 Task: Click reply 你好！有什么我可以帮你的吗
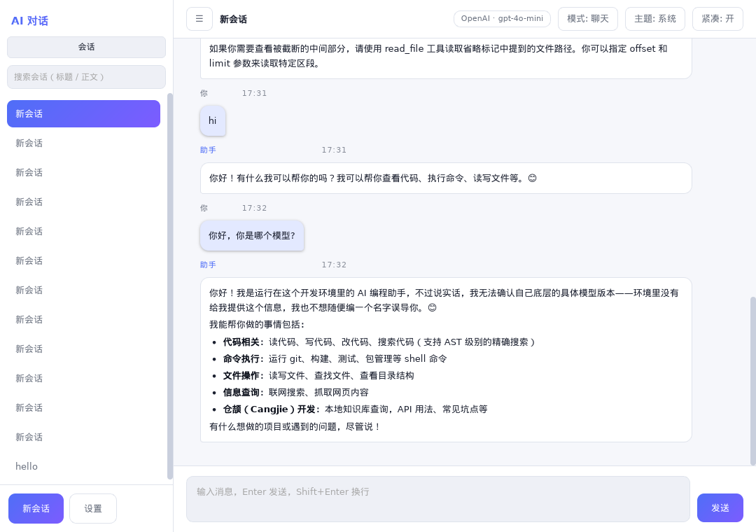(446, 178)
